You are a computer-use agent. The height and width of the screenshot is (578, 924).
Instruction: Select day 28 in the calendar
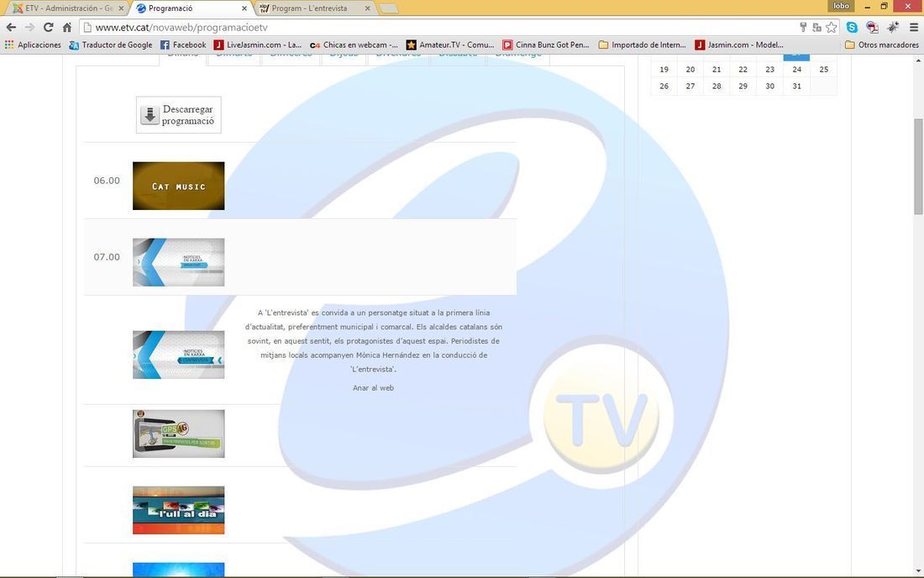point(717,86)
